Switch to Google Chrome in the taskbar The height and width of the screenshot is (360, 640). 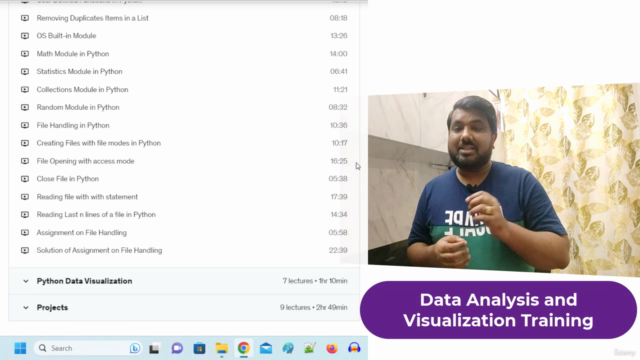point(244,348)
